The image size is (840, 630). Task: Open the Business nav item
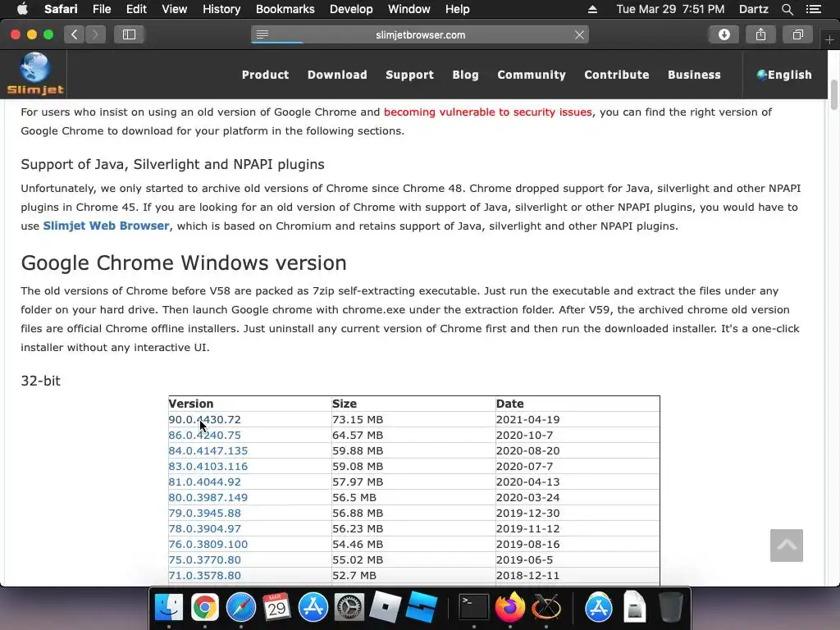[x=694, y=75]
